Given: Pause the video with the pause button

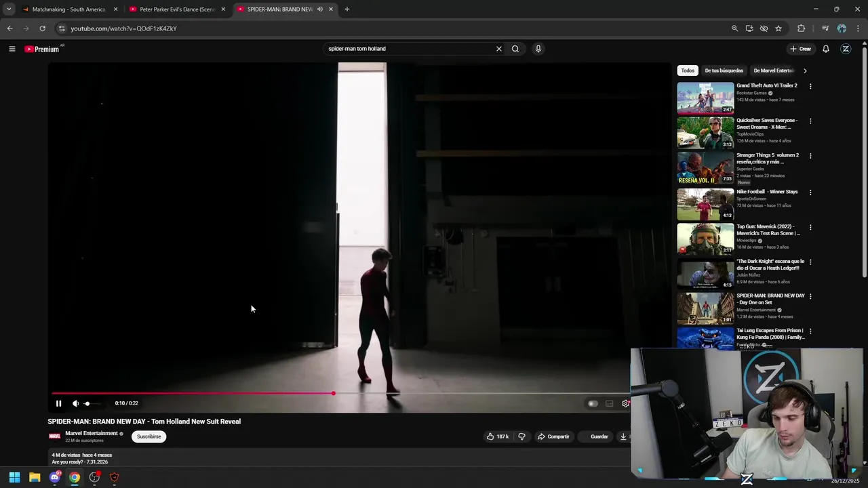Looking at the screenshot, I should [x=58, y=403].
